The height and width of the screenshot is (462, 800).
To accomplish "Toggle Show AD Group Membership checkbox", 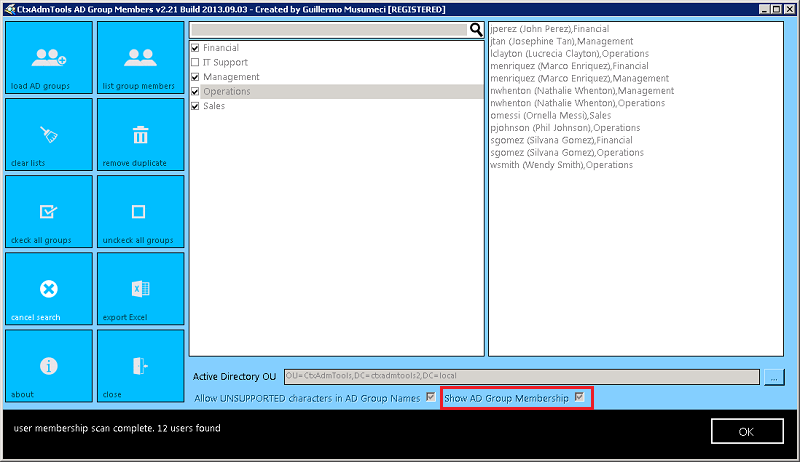I will pyautogui.click(x=579, y=397).
